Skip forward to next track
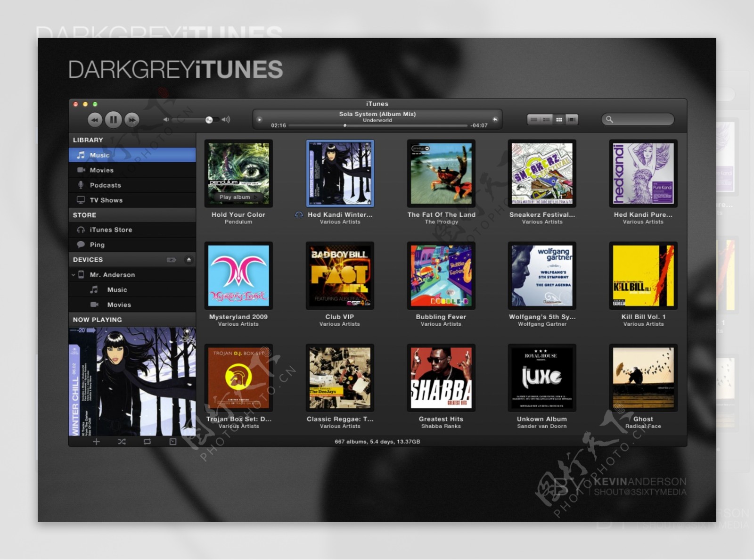Image resolution: width=754 pixels, height=560 pixels. pos(132,120)
